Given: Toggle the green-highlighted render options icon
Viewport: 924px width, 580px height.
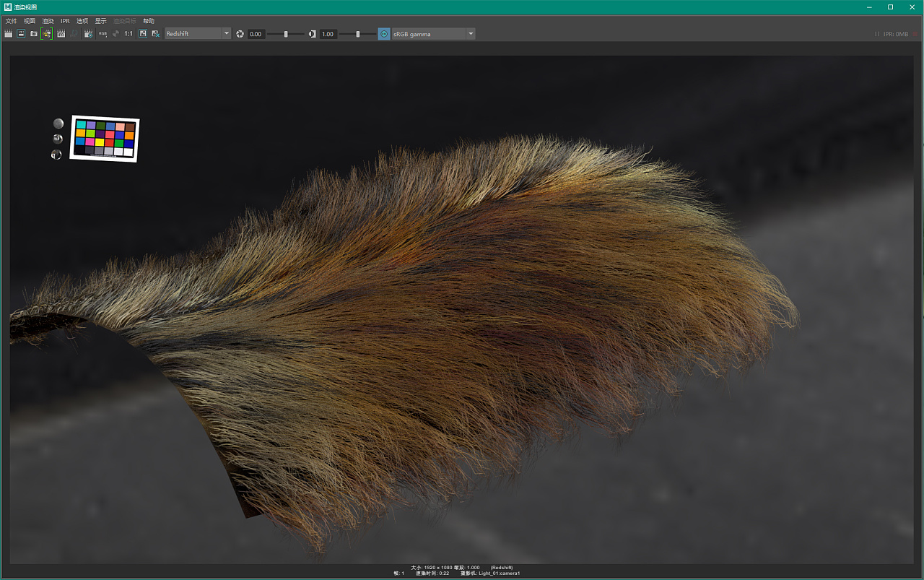Looking at the screenshot, I should pos(47,34).
